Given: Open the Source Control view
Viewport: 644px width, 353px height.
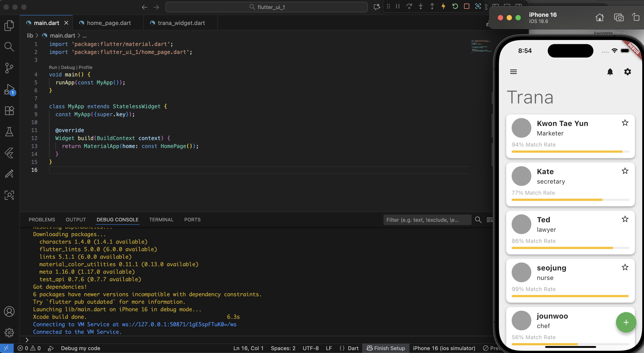Looking at the screenshot, I should pos(9,68).
